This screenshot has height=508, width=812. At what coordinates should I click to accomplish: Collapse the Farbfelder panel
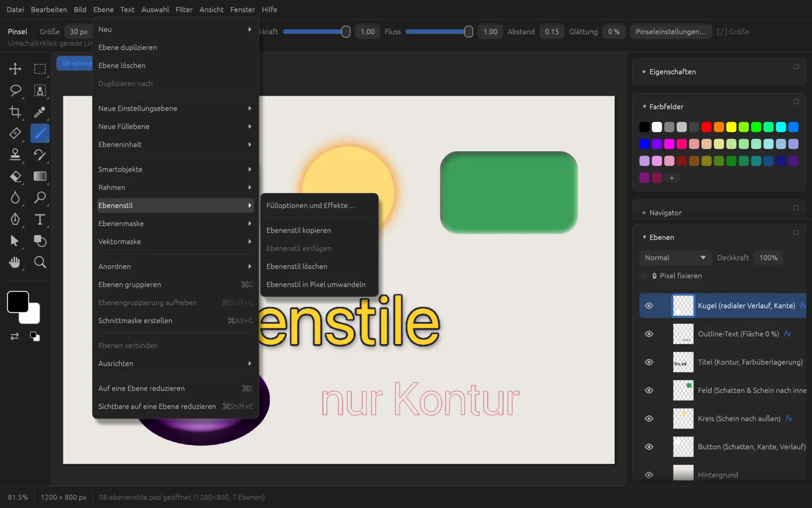(x=644, y=107)
